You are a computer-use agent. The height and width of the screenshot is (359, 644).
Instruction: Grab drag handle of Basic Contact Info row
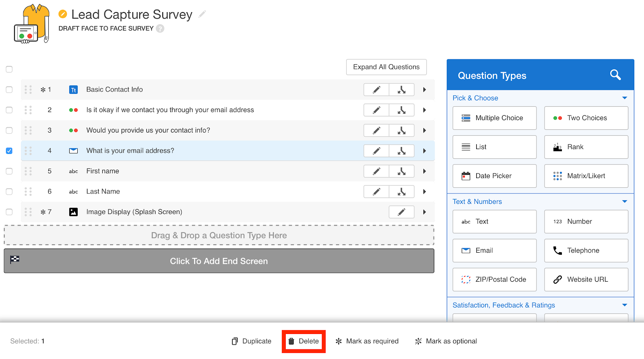tap(28, 89)
